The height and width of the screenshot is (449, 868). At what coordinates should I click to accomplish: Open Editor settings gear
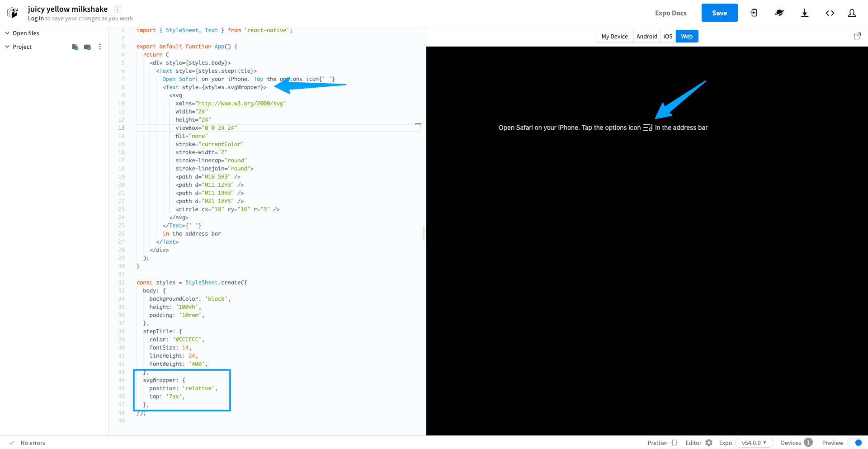709,443
